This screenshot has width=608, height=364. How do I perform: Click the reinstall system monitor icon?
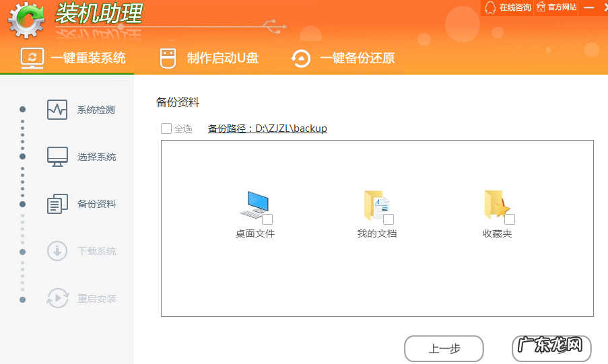pyautogui.click(x=32, y=59)
